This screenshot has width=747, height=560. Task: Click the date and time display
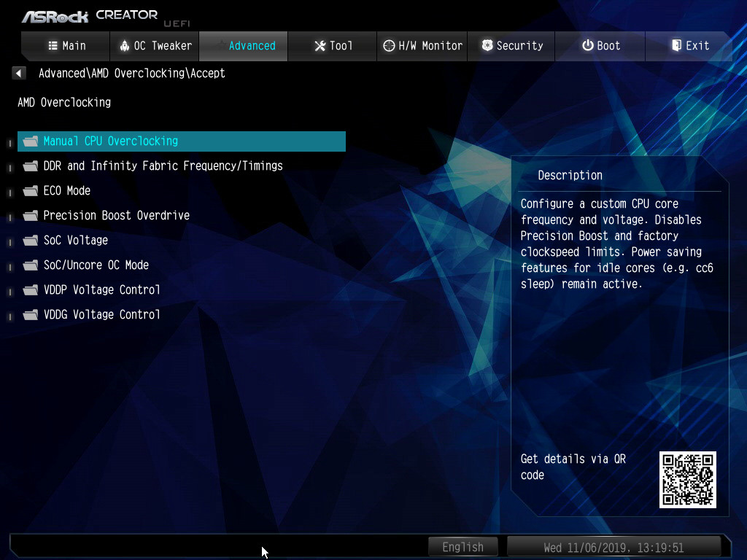(613, 547)
